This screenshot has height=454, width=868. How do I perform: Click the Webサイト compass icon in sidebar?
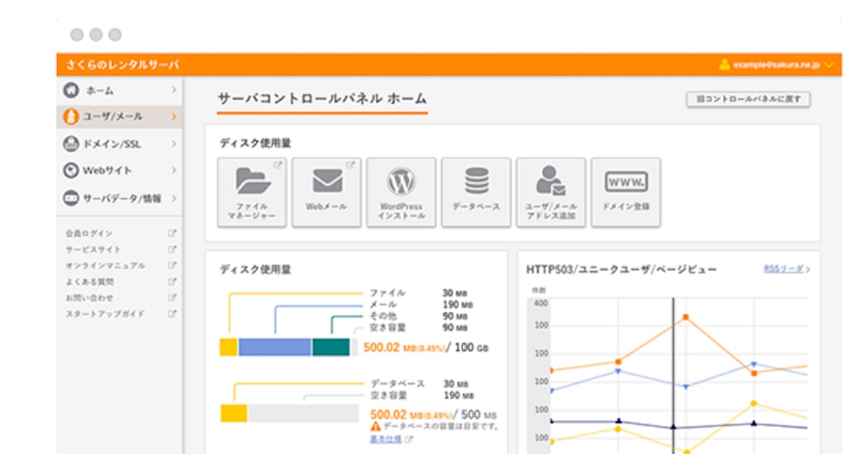pyautogui.click(x=71, y=171)
